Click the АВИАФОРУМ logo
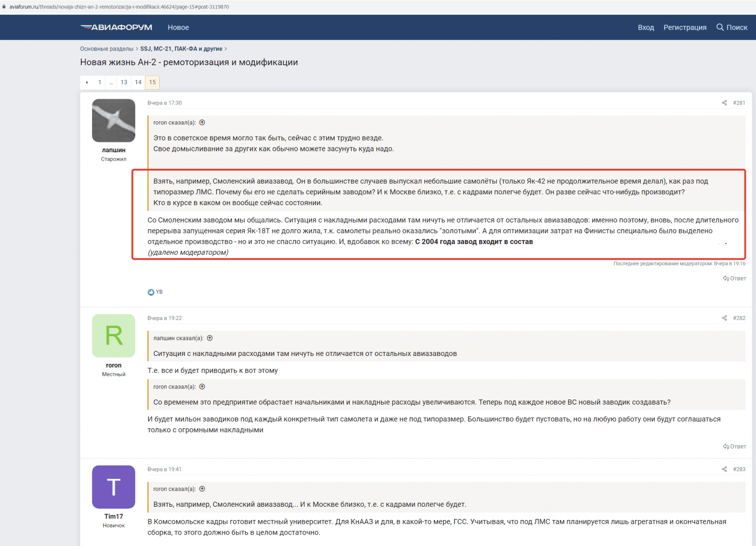 [x=116, y=27]
